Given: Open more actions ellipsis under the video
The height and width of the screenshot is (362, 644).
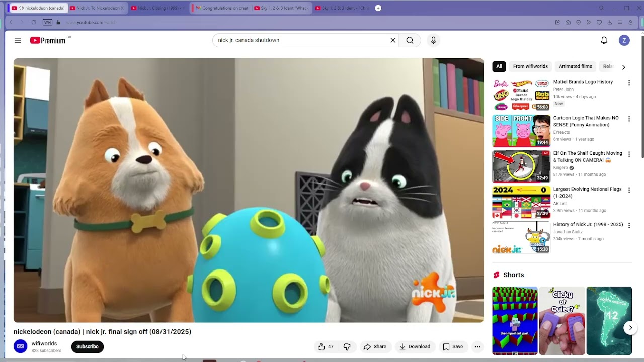Looking at the screenshot, I should pos(477,347).
